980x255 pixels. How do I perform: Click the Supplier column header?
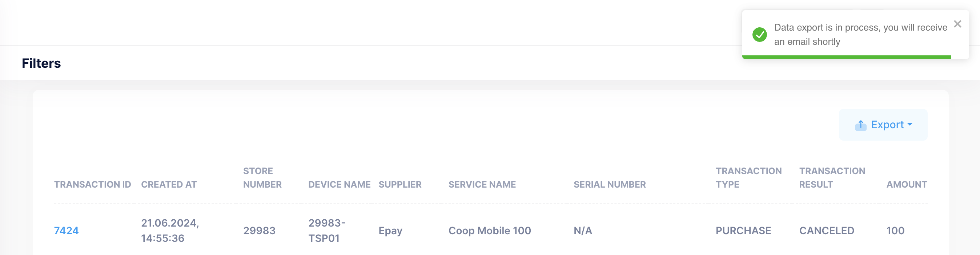point(400,184)
